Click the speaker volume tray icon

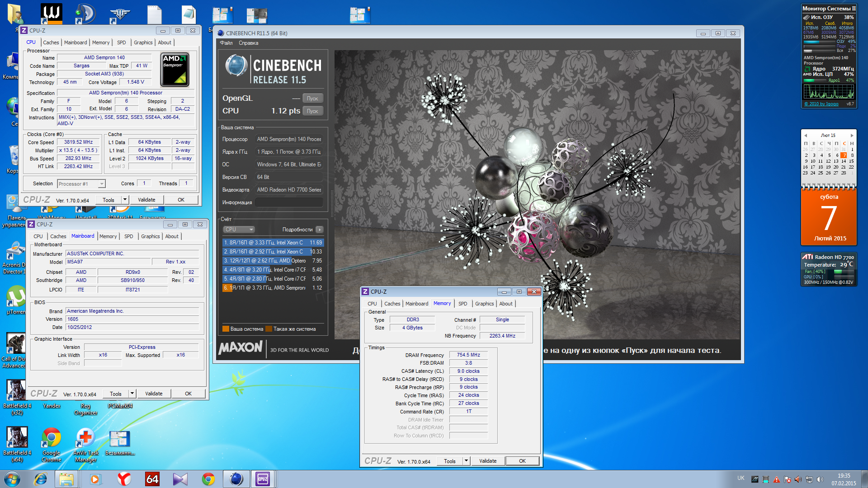click(x=820, y=479)
